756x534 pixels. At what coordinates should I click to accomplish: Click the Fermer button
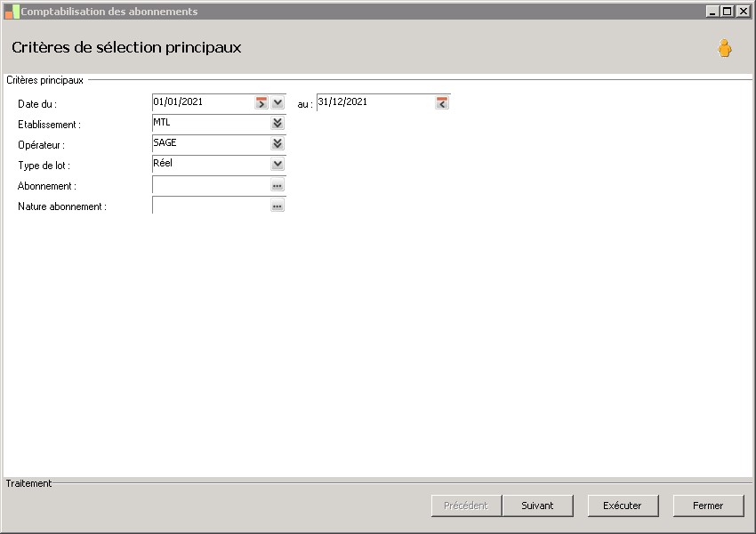pos(708,506)
